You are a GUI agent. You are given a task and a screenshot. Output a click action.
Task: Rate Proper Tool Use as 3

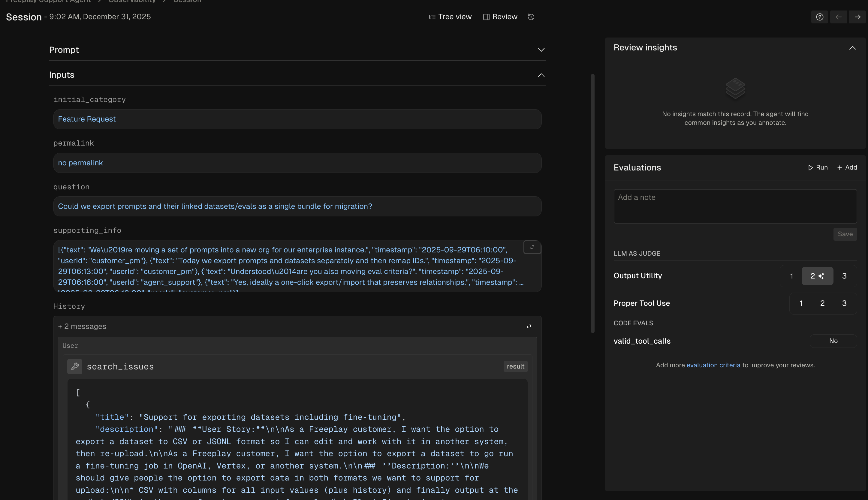point(844,303)
